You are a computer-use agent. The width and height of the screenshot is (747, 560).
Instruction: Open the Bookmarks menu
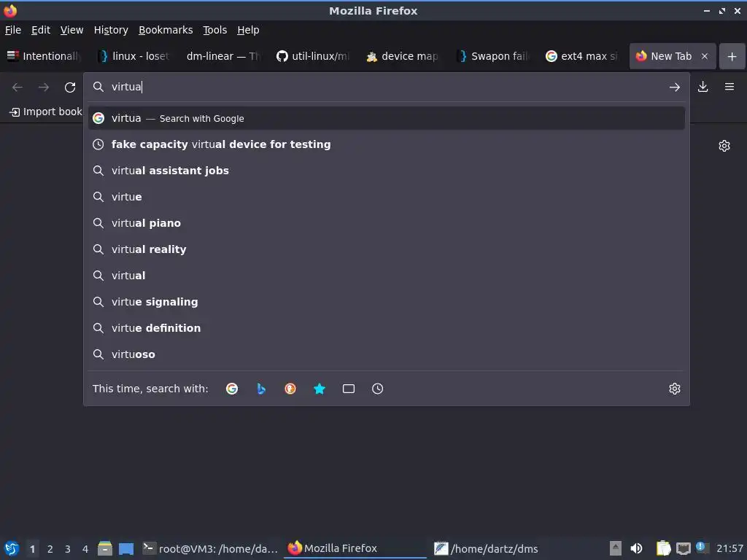point(166,30)
